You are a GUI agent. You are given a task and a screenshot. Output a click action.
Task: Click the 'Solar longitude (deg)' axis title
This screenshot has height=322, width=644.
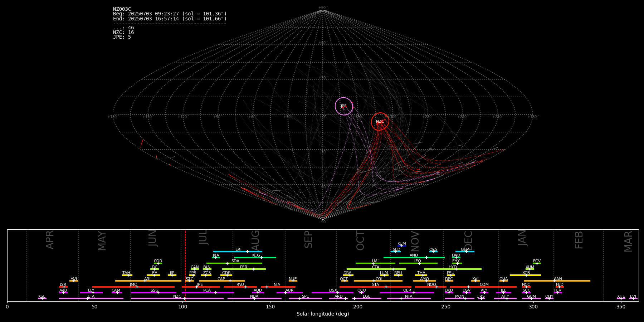pos(323,314)
